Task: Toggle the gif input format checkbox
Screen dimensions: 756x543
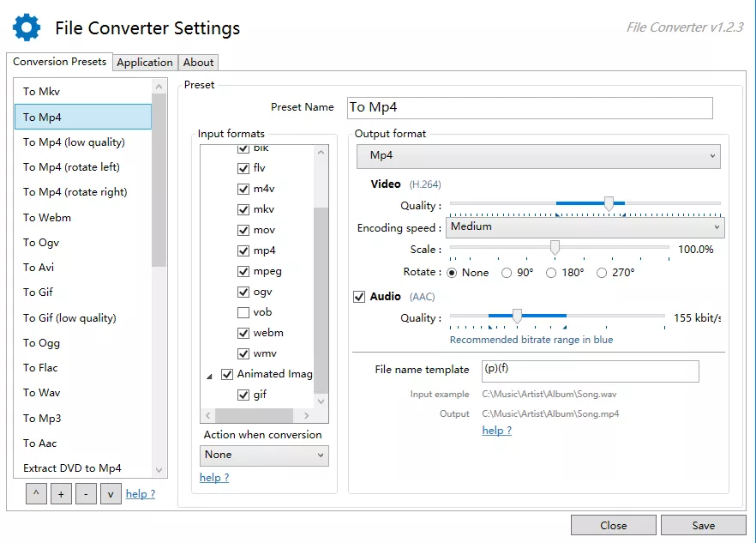Action: click(243, 395)
